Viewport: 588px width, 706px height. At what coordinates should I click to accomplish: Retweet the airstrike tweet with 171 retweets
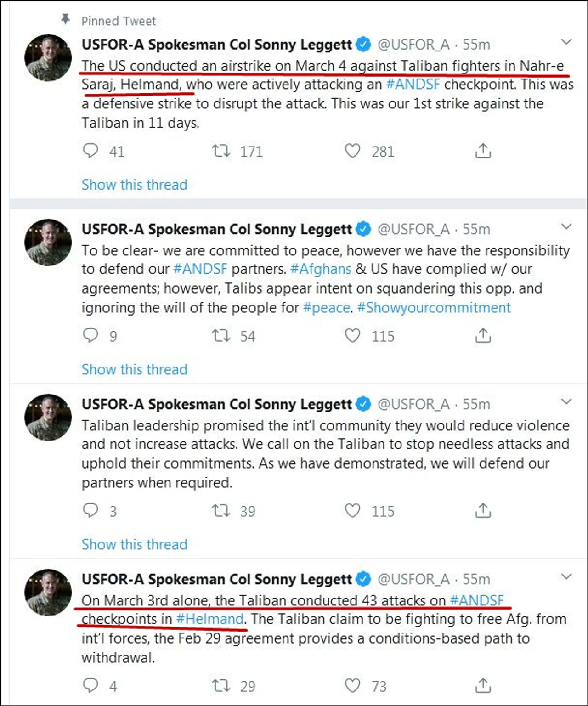pyautogui.click(x=221, y=151)
